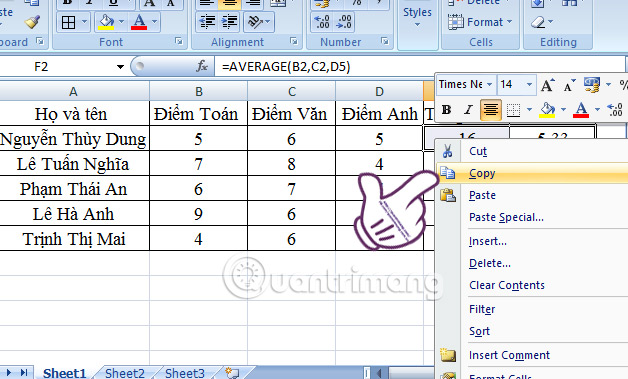Image resolution: width=628 pixels, height=379 pixels.
Task: Open the ribbon Font Color dropdown arrow
Action: (x=155, y=22)
